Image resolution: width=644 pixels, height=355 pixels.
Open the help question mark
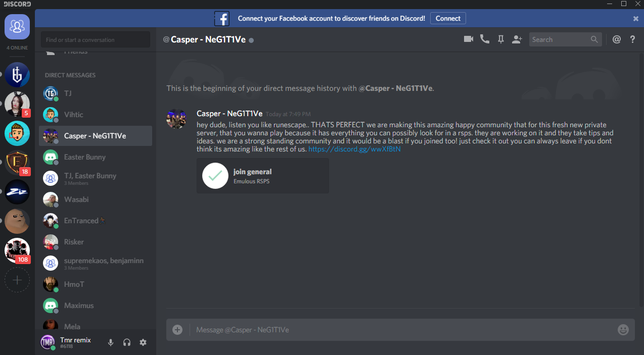click(632, 39)
